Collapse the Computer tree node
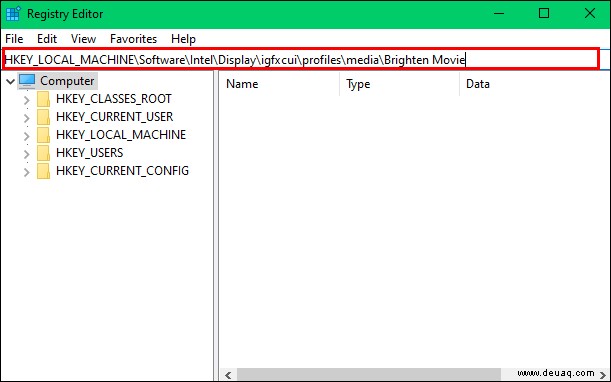This screenshot has width=611, height=382. pyautogui.click(x=11, y=81)
